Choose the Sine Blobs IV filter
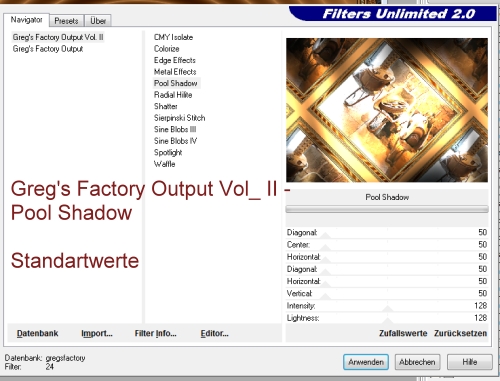 [175, 141]
